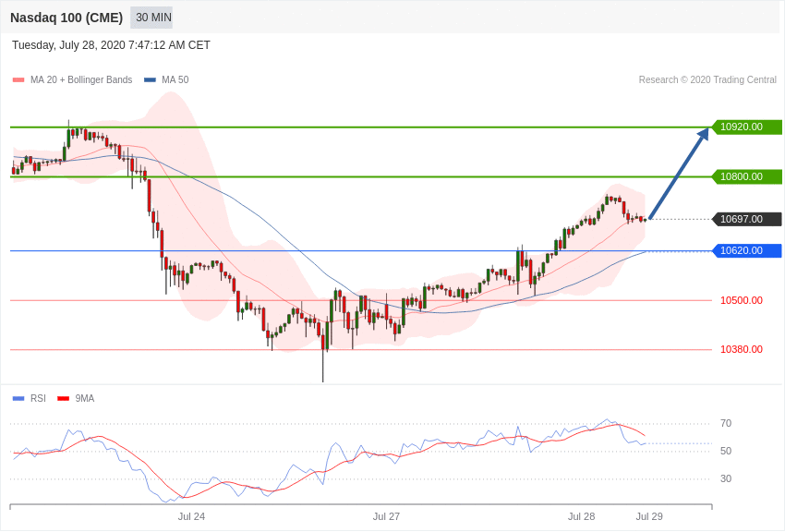Click the Jul 27 date axis label

click(386, 516)
